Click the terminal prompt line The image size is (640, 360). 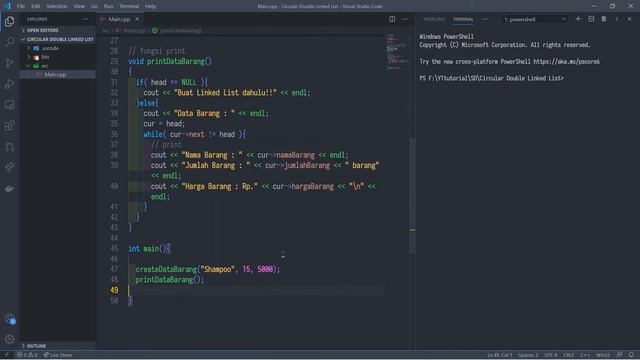[x=491, y=78]
